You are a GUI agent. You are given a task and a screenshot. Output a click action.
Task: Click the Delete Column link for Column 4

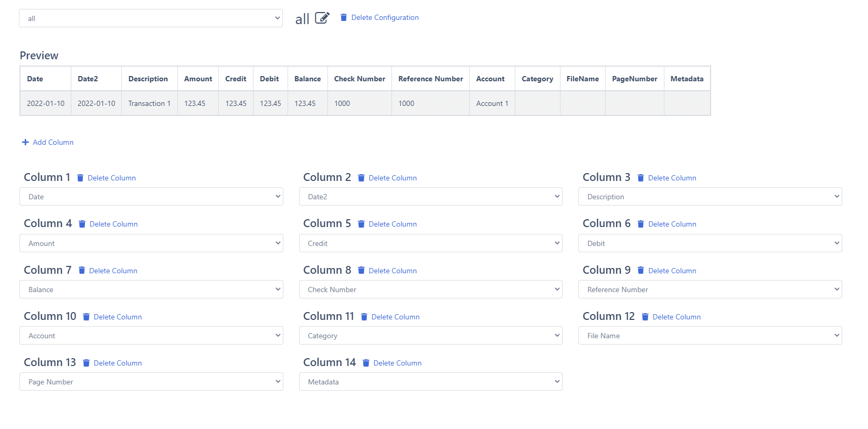(x=113, y=224)
